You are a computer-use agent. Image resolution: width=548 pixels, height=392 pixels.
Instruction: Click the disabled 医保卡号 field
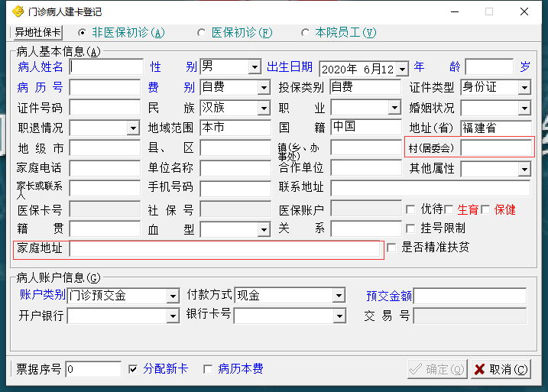pos(105,209)
